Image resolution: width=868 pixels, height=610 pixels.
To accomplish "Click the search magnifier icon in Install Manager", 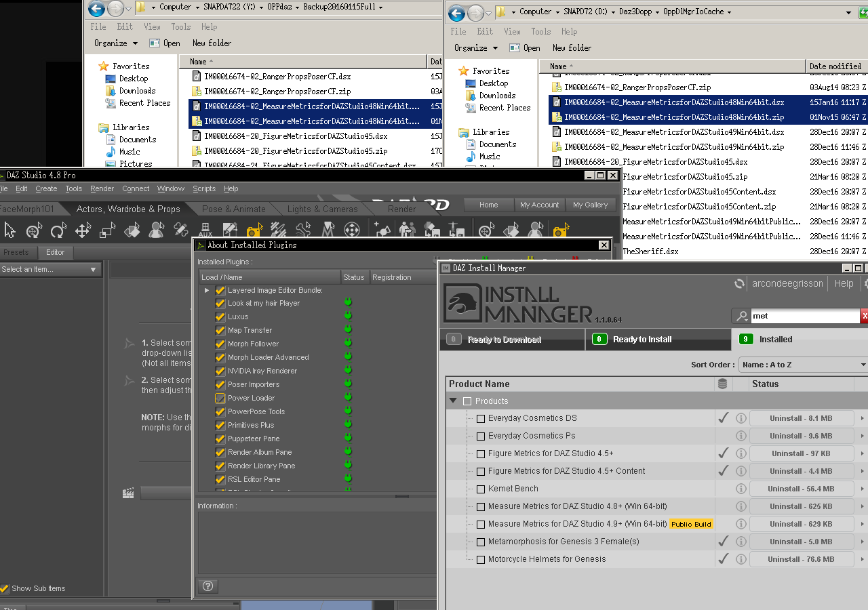I will [x=741, y=316].
